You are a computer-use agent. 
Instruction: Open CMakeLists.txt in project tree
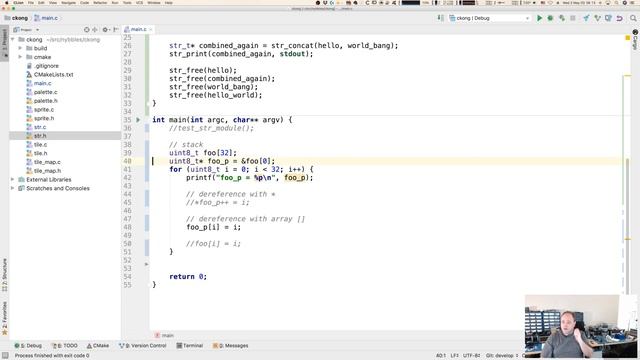pos(53,75)
